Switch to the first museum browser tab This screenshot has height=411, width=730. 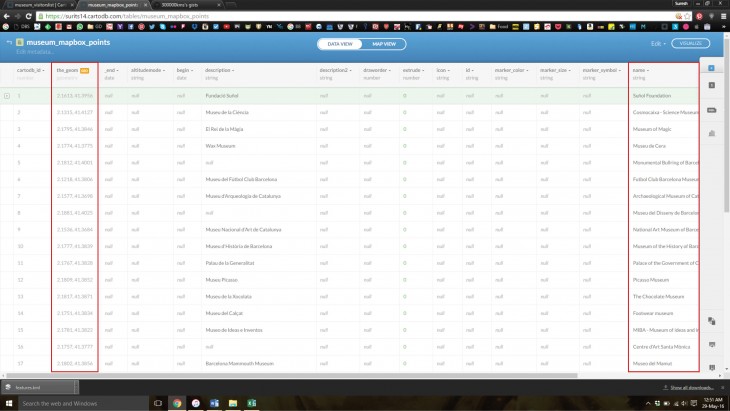point(36,5)
